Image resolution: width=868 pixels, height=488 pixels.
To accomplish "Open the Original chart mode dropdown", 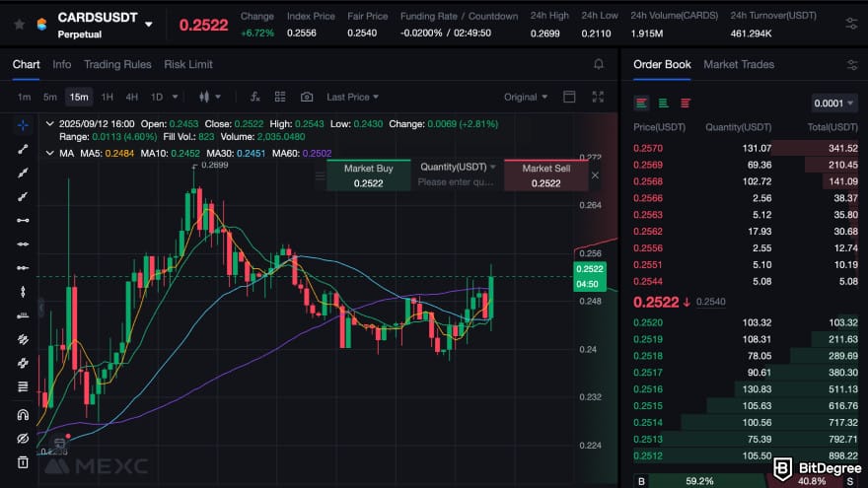I will coord(526,97).
